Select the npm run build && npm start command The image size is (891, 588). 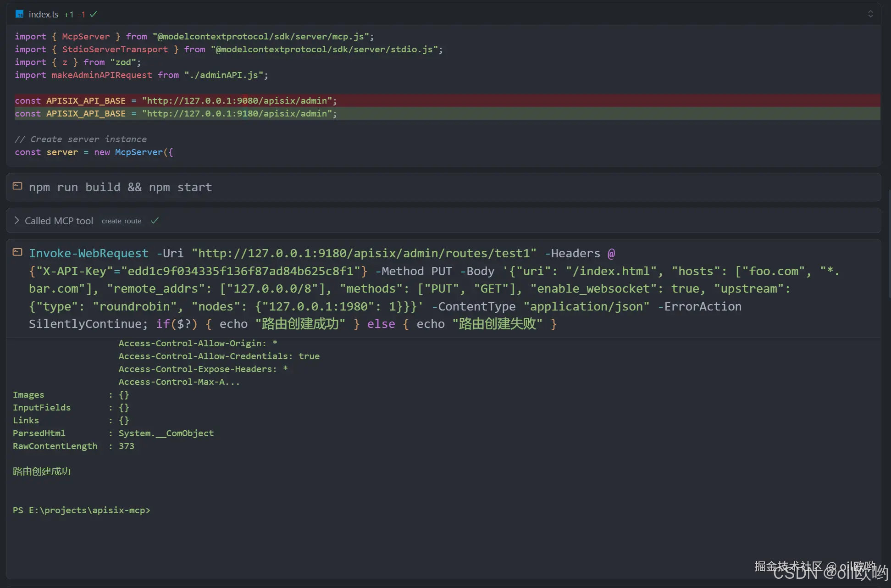coord(120,187)
